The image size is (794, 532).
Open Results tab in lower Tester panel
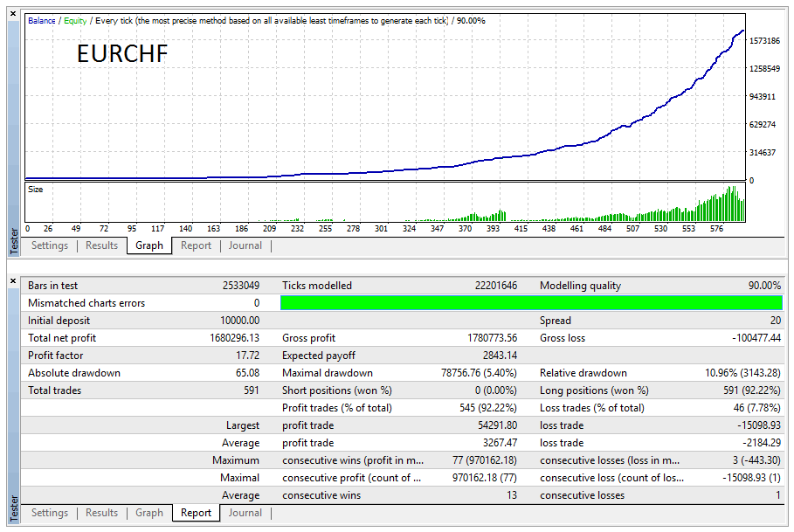pos(101,513)
